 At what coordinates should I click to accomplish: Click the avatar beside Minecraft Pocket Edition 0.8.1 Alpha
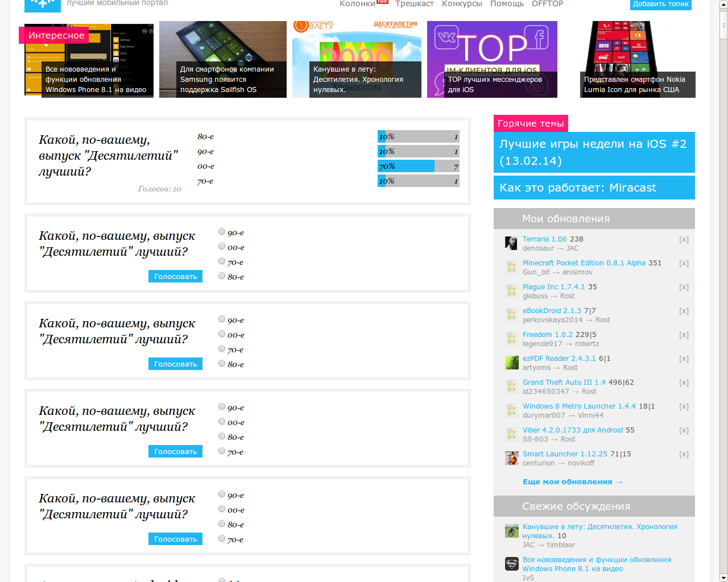[511, 267]
